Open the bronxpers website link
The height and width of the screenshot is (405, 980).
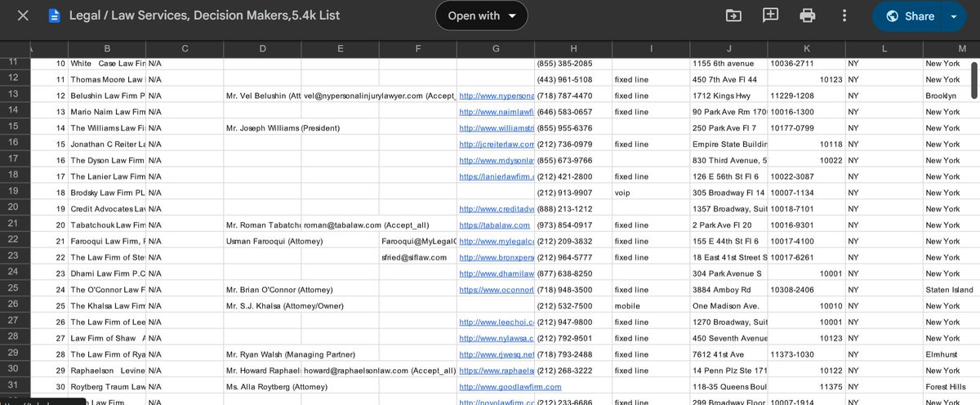[x=497, y=257]
